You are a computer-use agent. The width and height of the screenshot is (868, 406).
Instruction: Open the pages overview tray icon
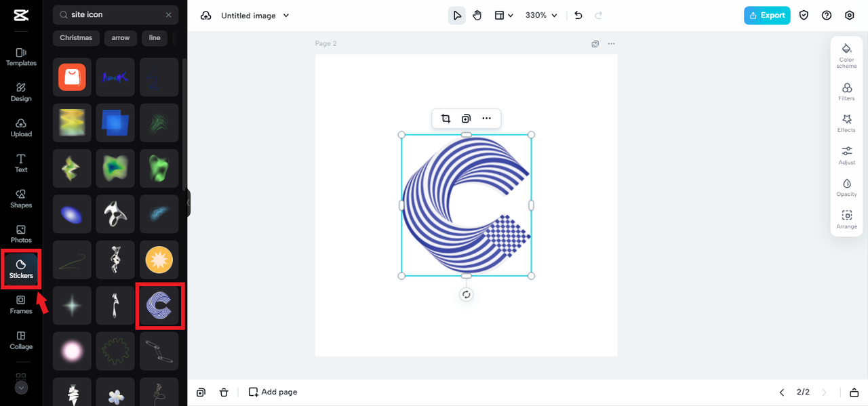(854, 392)
